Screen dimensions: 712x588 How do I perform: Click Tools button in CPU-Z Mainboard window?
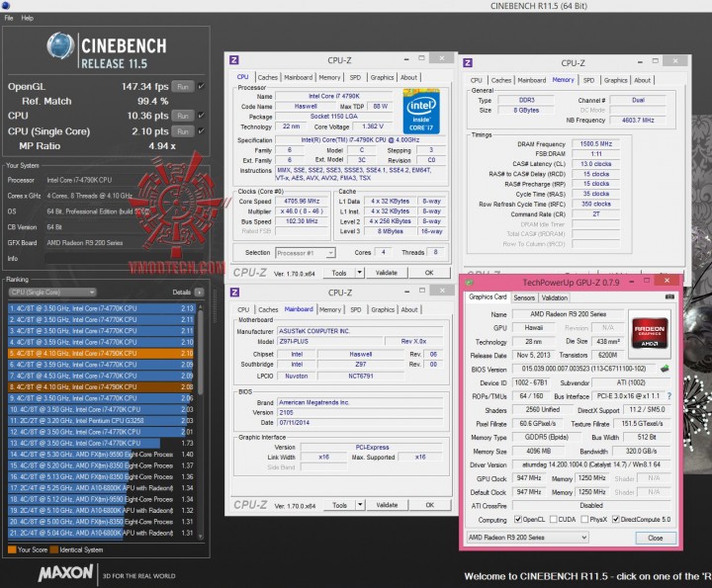point(339,505)
